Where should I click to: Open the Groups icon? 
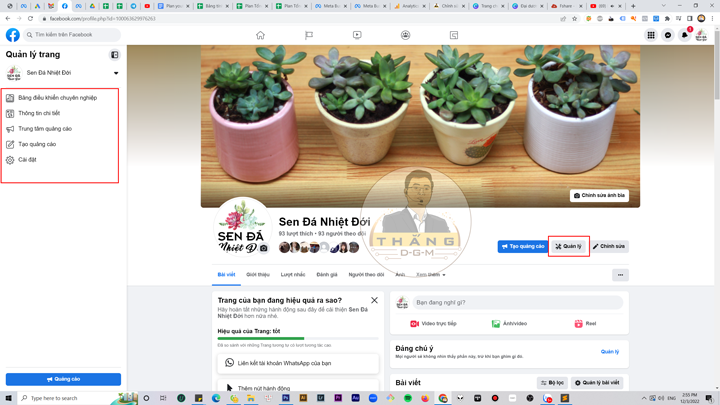point(405,35)
